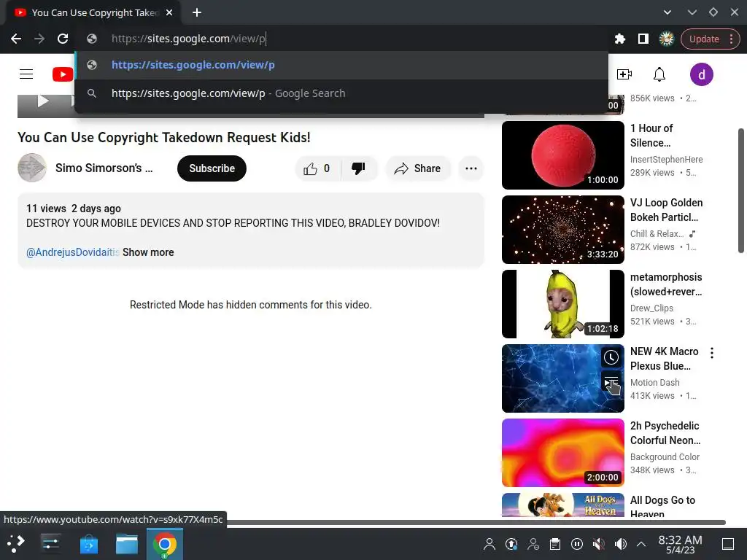This screenshot has height=560, width=747.
Task: Click the Motion Dash channel name
Action: coord(655,382)
